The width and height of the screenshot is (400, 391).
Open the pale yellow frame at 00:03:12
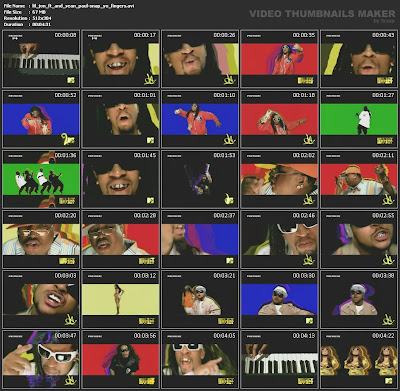(120, 300)
